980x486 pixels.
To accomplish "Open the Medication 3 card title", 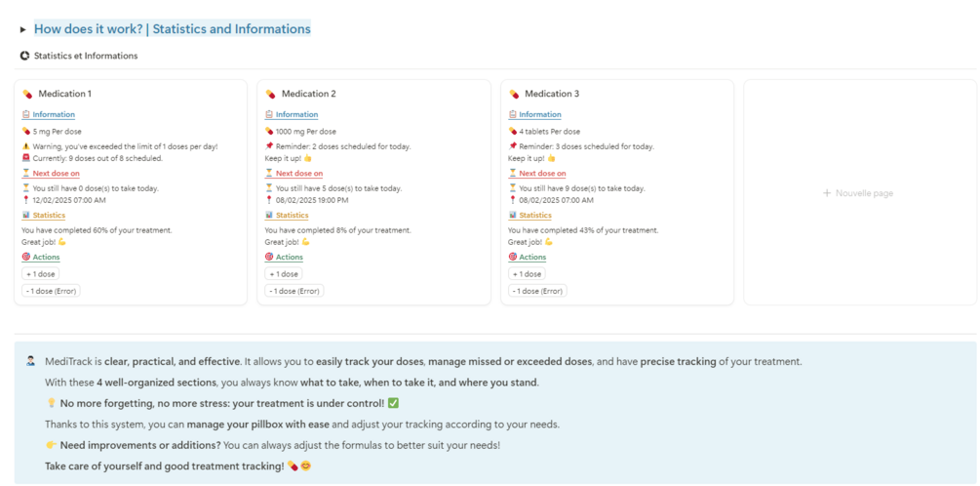I will point(551,95).
